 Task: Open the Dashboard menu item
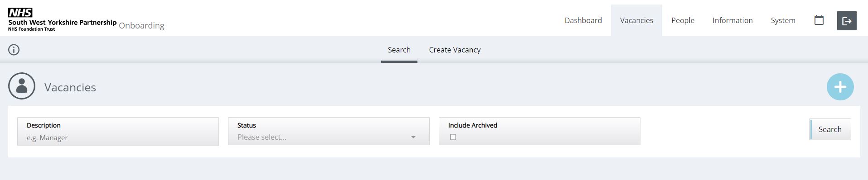tap(583, 20)
